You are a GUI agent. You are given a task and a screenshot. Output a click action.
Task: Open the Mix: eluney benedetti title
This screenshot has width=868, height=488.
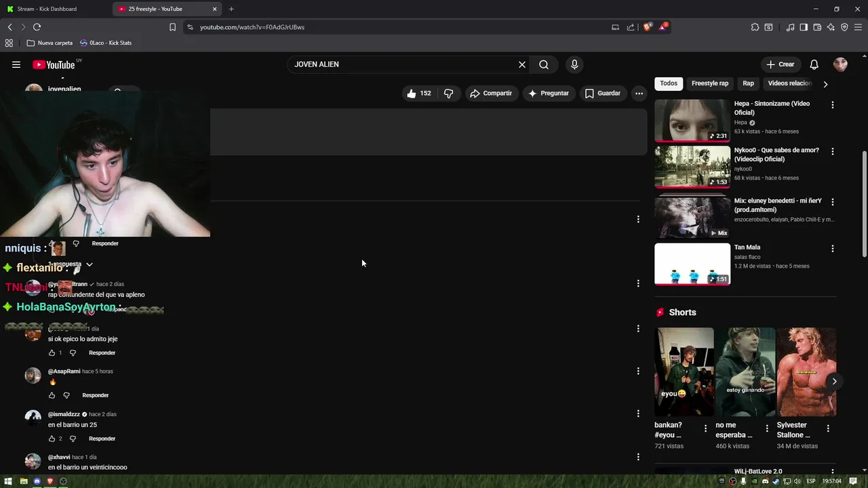[x=778, y=205]
